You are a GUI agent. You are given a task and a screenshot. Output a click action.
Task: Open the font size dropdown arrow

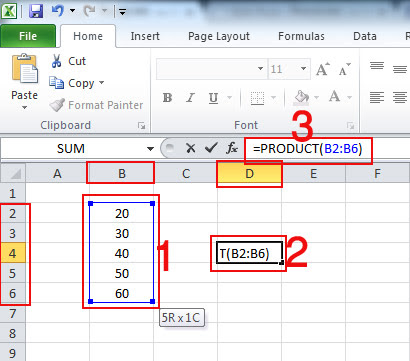pyautogui.click(x=303, y=69)
